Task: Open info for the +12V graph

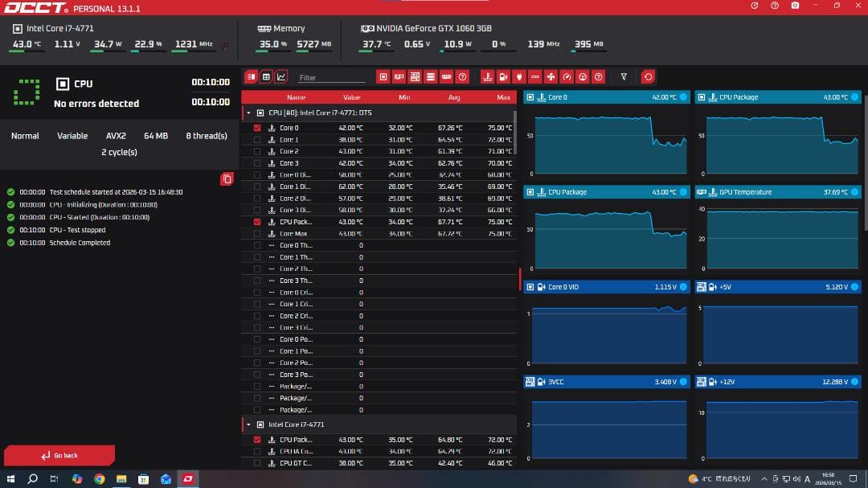Action: 854,382
